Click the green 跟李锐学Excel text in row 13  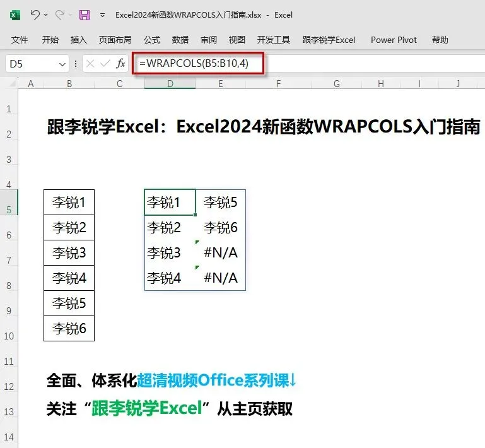tap(147, 408)
